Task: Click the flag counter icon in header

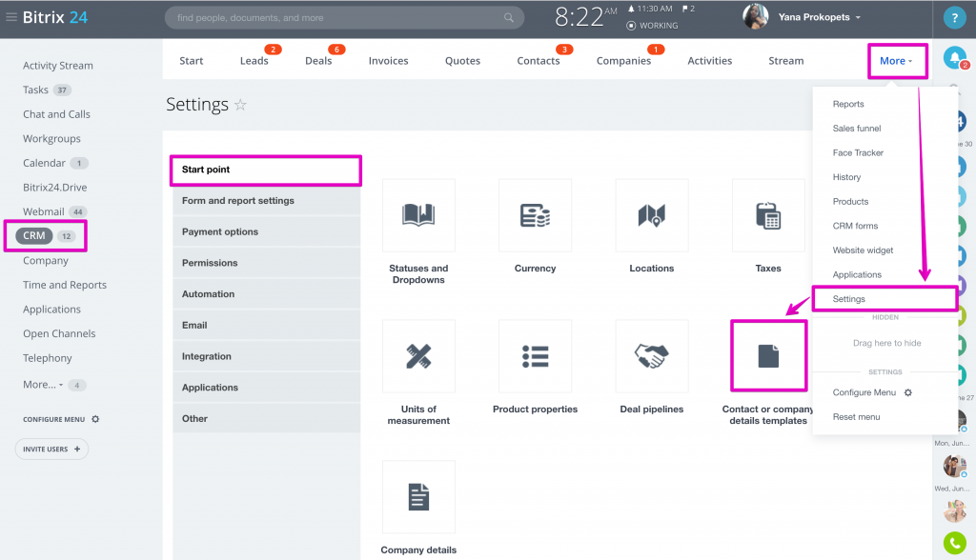Action: 688,9
